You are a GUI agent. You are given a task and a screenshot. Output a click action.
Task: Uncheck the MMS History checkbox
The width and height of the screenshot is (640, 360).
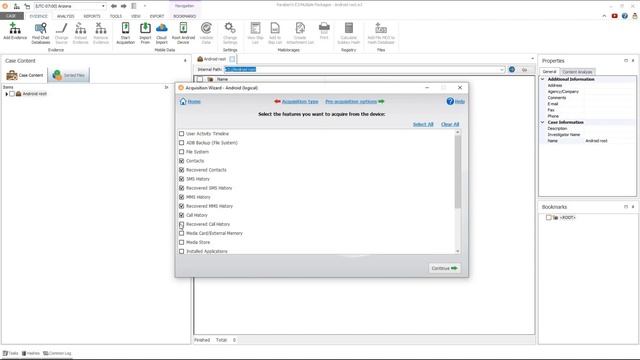click(182, 197)
